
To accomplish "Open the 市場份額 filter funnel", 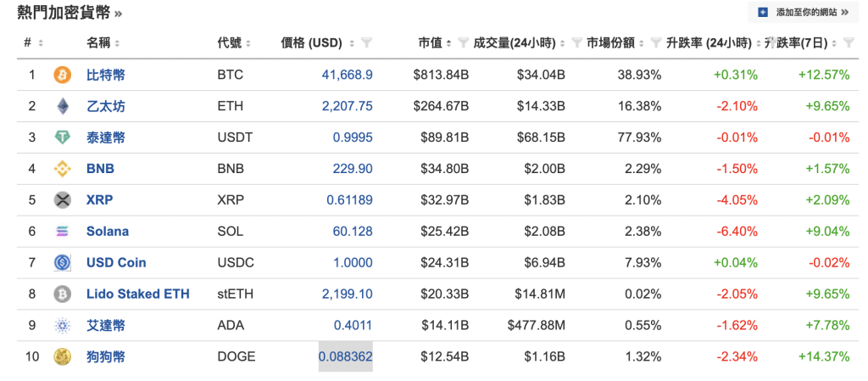I will [x=657, y=42].
